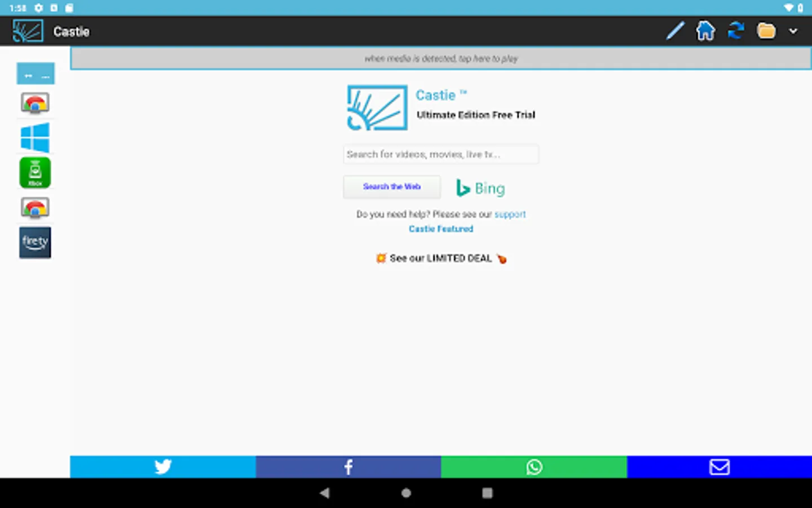The width and height of the screenshot is (812, 508).
Task: Click the Bing logo
Action: click(x=480, y=188)
